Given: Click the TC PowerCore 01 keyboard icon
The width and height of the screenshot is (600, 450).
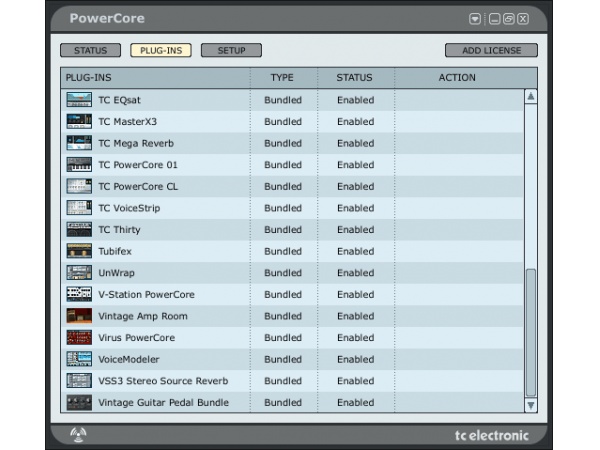Looking at the screenshot, I should click(79, 165).
